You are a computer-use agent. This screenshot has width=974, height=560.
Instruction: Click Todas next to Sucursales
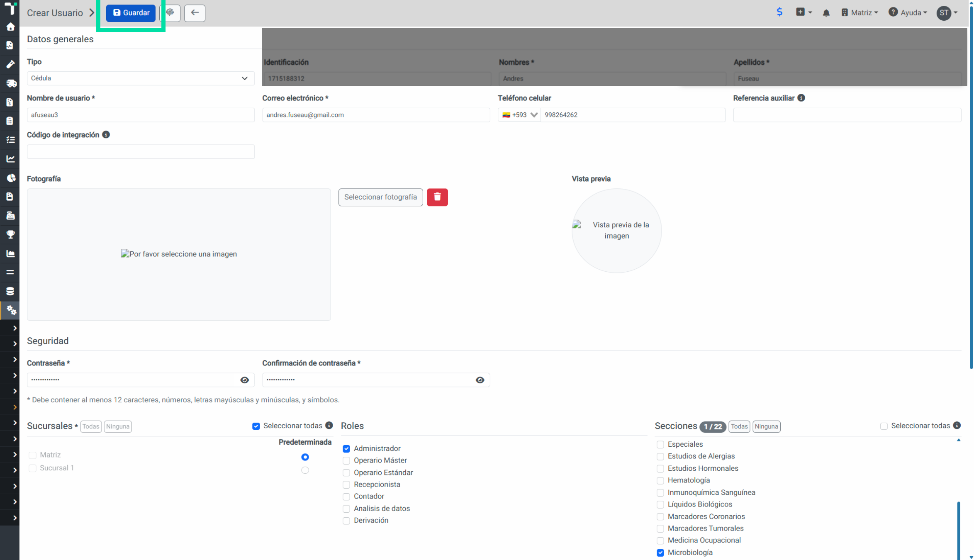tap(90, 426)
